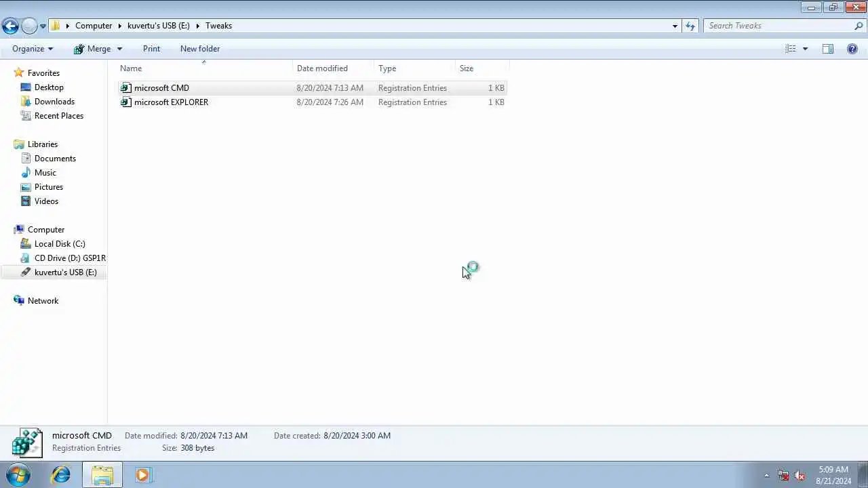Viewport: 868px width, 488px height.
Task: Select Favorites in the navigation pane
Action: (43, 73)
